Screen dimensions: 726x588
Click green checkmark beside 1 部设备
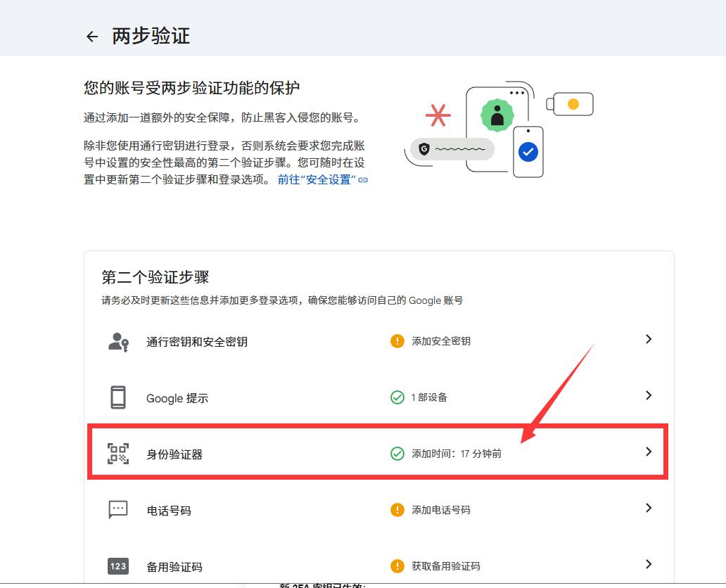pos(397,397)
